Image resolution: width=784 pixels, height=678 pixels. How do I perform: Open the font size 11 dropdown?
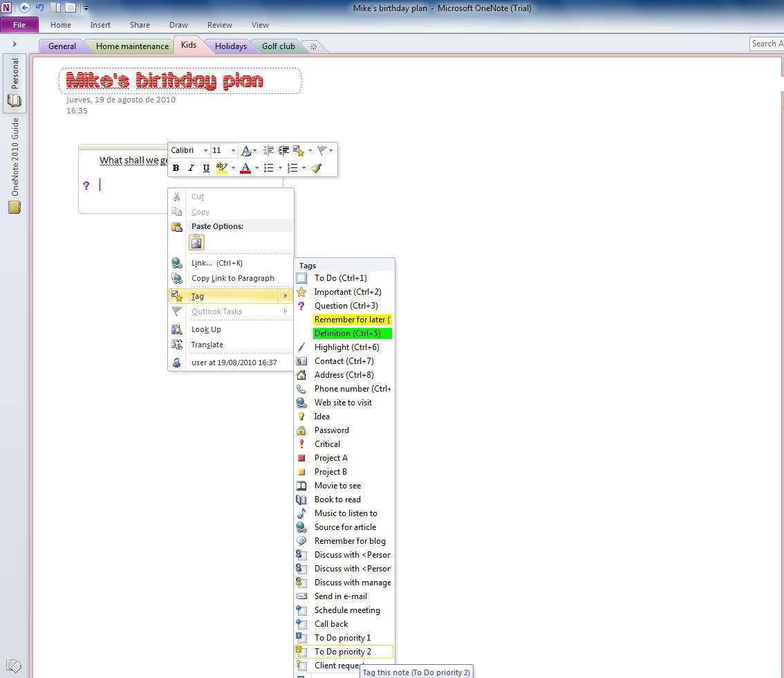(x=233, y=151)
